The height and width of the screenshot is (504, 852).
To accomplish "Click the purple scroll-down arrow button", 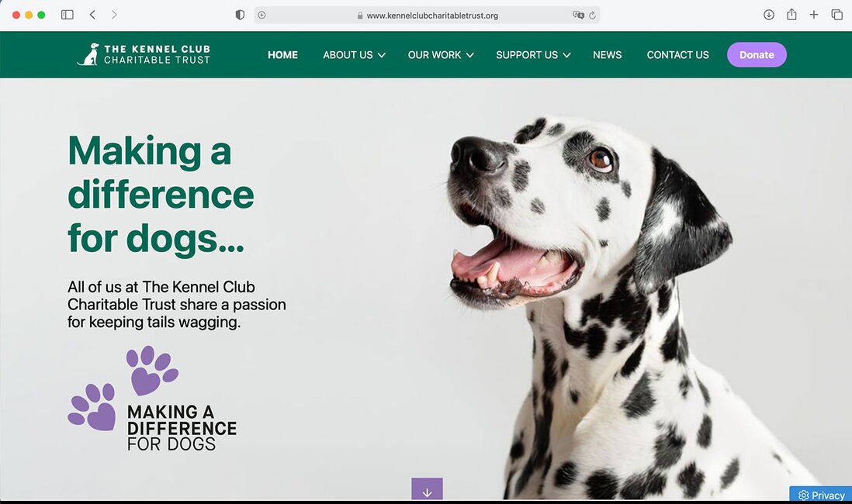I will click(x=427, y=488).
